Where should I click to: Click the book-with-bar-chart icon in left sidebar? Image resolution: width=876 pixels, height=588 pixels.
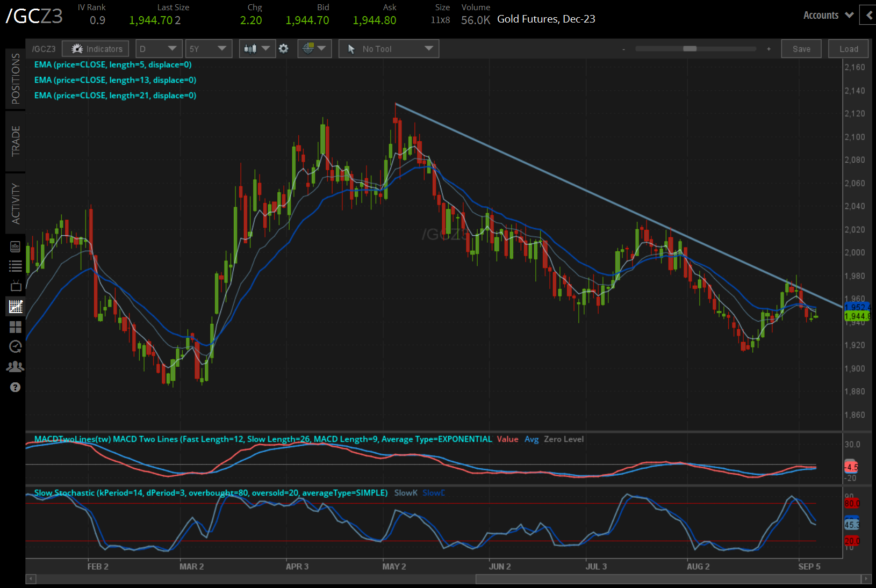15,246
